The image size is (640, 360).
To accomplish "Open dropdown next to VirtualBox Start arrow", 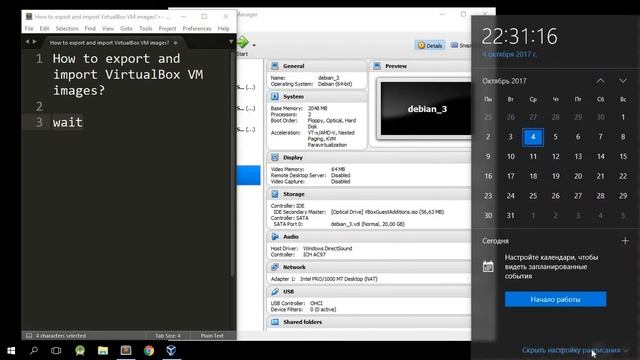I will tap(254, 45).
